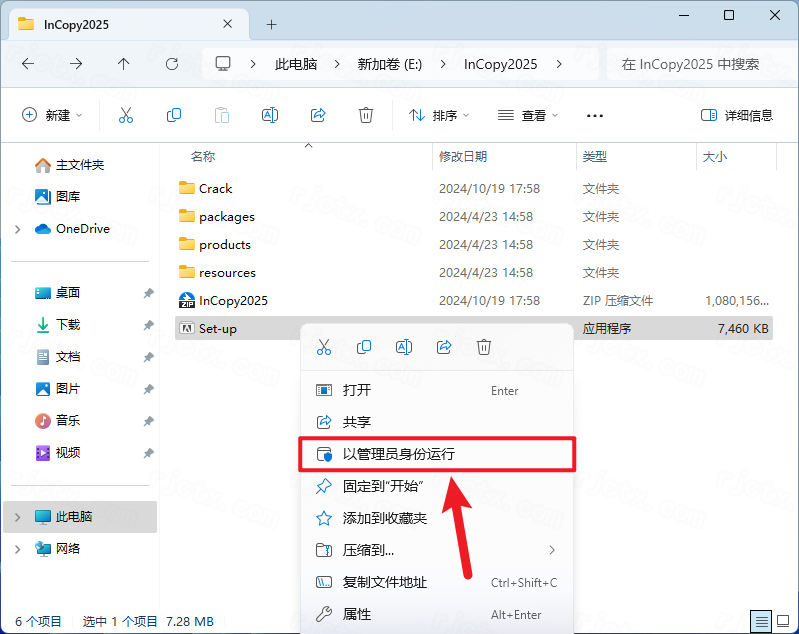
Task: Click the delete trash icon in the main toolbar
Action: point(366,115)
